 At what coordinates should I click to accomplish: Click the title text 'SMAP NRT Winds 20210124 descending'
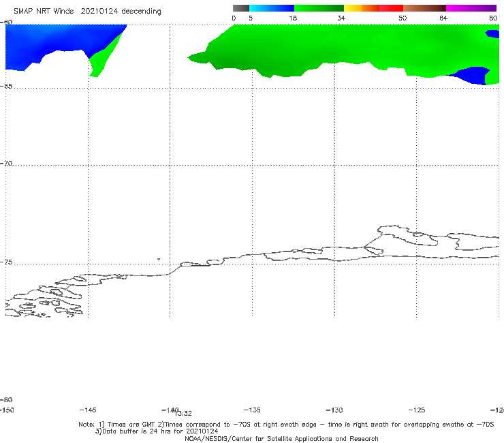87,12
